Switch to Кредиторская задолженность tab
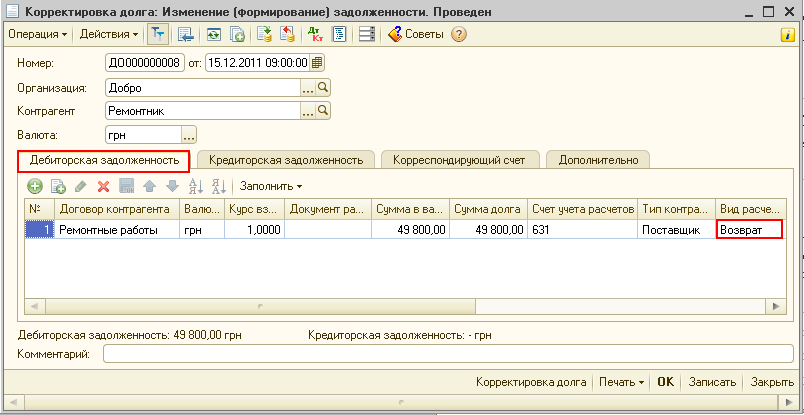804x415 pixels. pyautogui.click(x=286, y=160)
